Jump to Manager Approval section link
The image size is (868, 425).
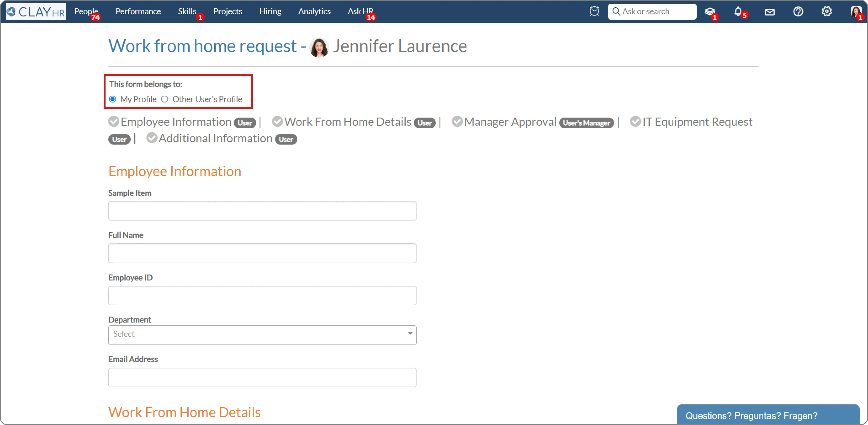[x=510, y=122]
